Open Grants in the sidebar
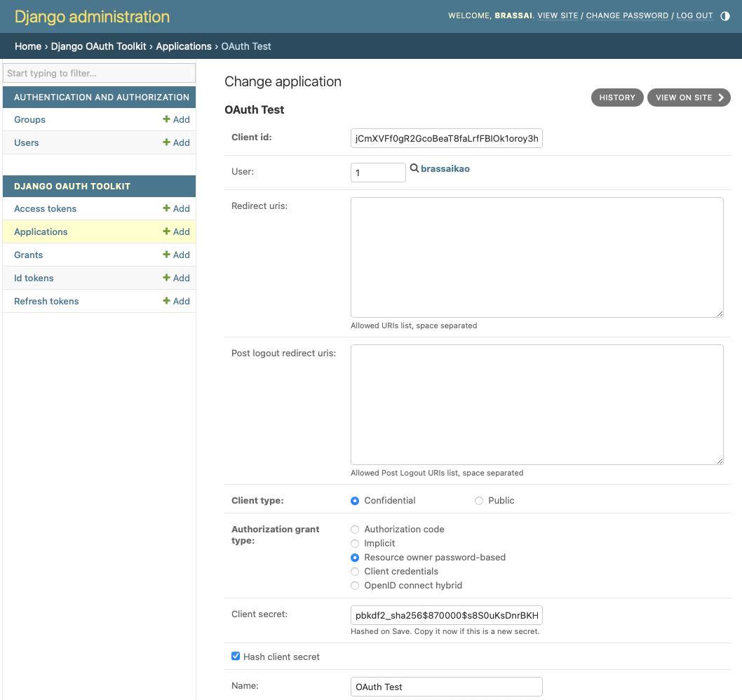This screenshot has height=700, width=742. [x=28, y=255]
